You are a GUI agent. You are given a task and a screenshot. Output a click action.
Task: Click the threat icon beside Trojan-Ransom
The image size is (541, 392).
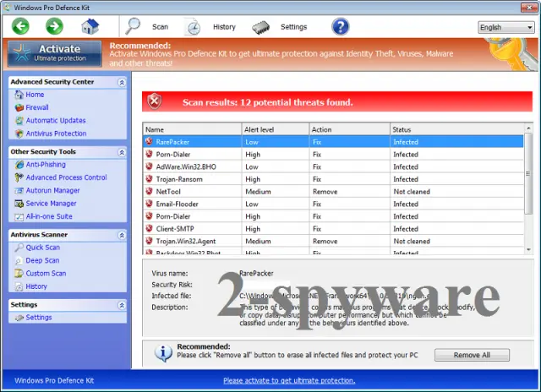tap(149, 179)
